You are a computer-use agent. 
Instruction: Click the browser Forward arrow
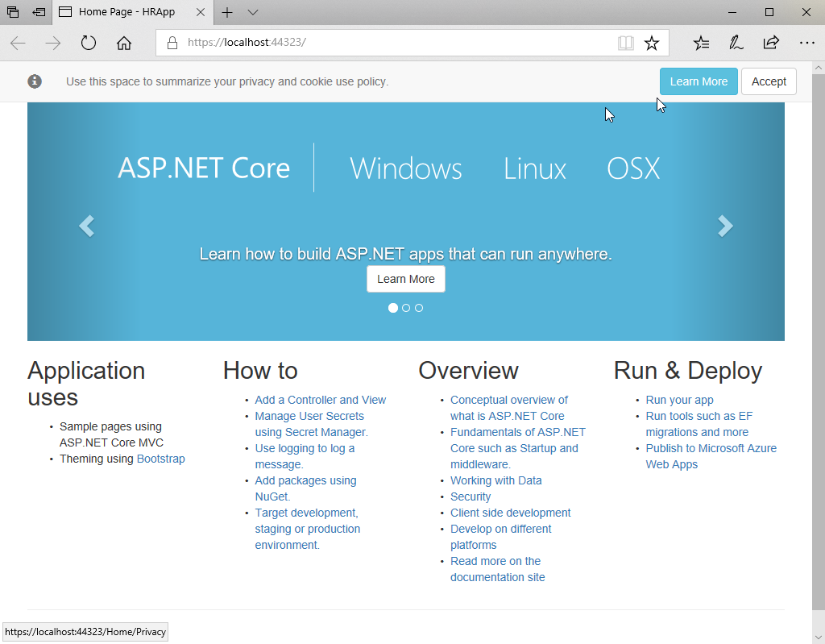52,43
